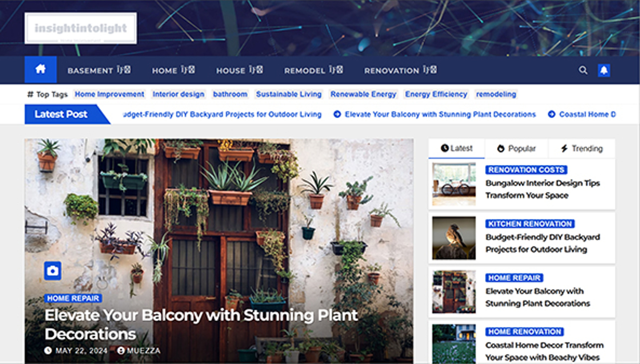This screenshot has height=364, width=640.
Task: Switch to the Popular tab
Action: [516, 149]
